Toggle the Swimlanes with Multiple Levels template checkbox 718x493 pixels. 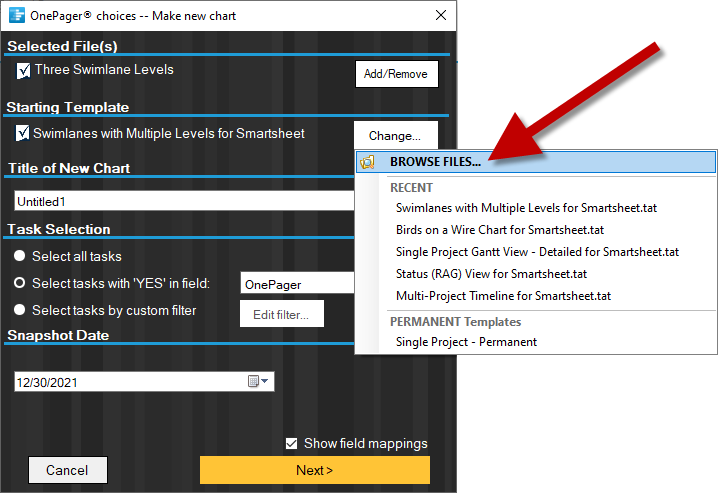tap(22, 133)
